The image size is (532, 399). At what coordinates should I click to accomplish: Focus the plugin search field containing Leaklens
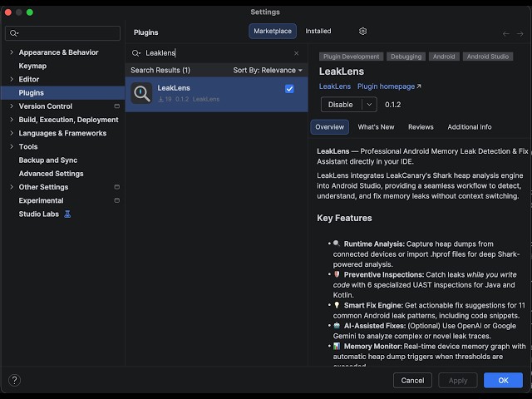click(216, 53)
